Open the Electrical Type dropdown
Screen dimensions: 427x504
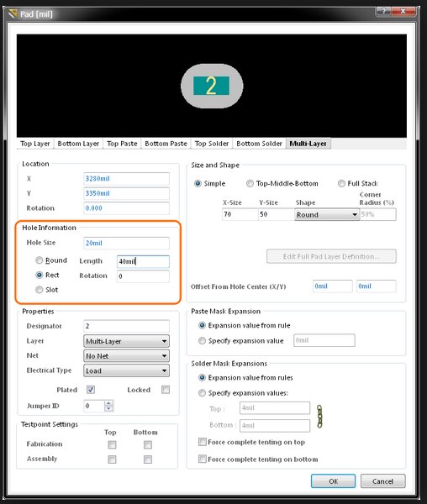click(126, 370)
